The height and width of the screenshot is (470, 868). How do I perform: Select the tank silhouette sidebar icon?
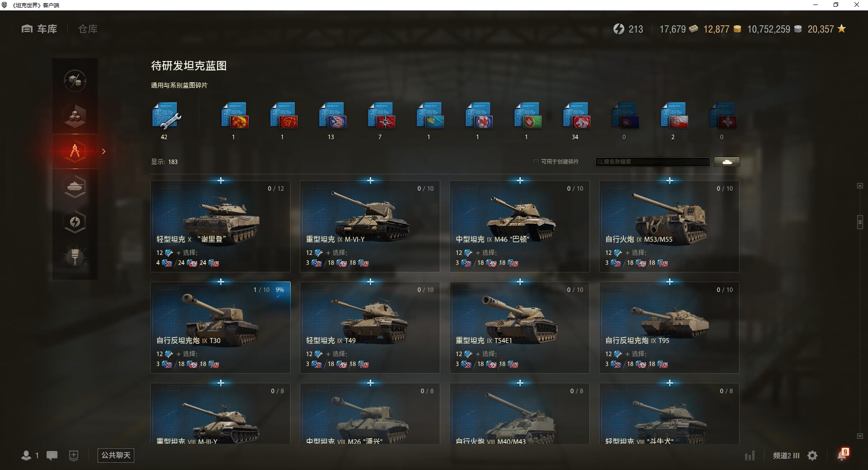click(x=75, y=187)
